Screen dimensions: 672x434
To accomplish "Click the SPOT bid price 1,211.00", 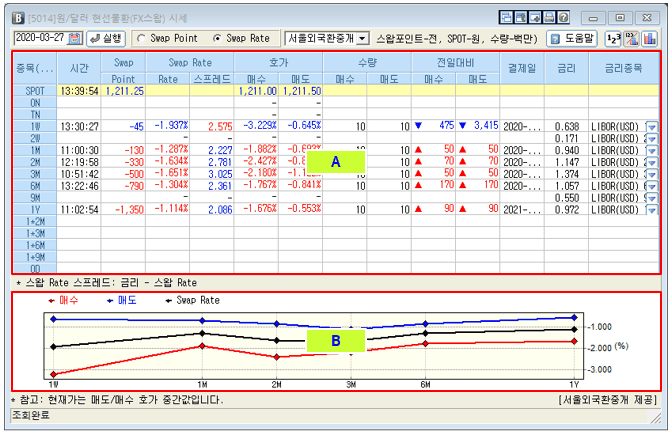I will pos(258,91).
